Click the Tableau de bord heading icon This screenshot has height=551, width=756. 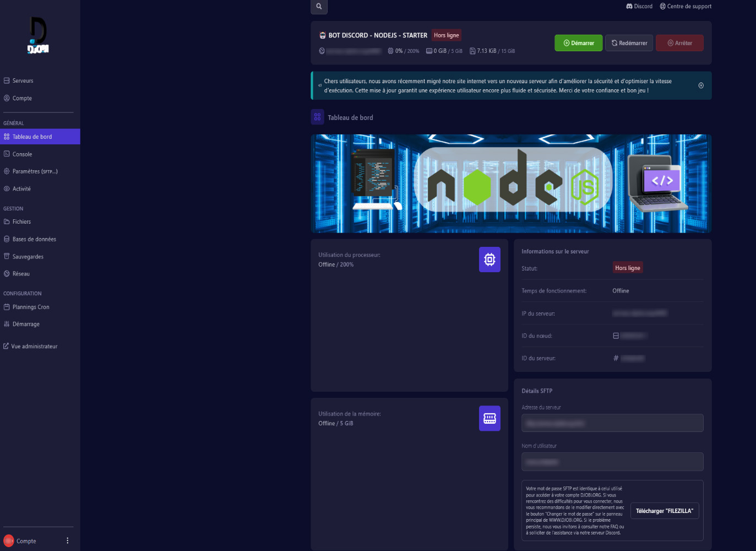pos(317,117)
